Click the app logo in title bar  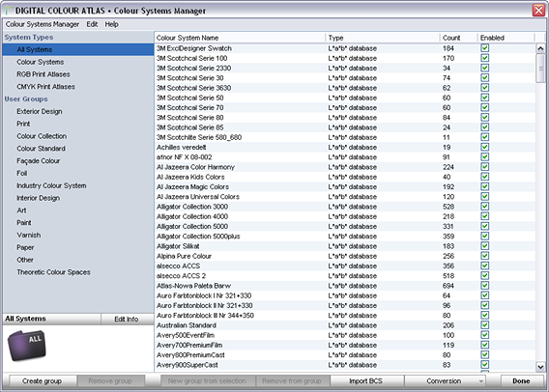[x=9, y=11]
